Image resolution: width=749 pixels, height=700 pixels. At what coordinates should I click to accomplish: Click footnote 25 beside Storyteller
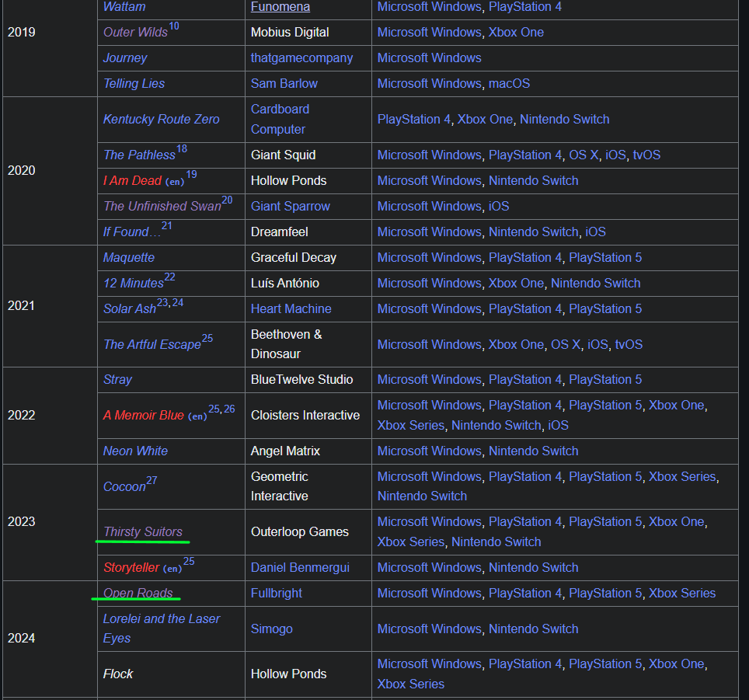pyautogui.click(x=189, y=562)
